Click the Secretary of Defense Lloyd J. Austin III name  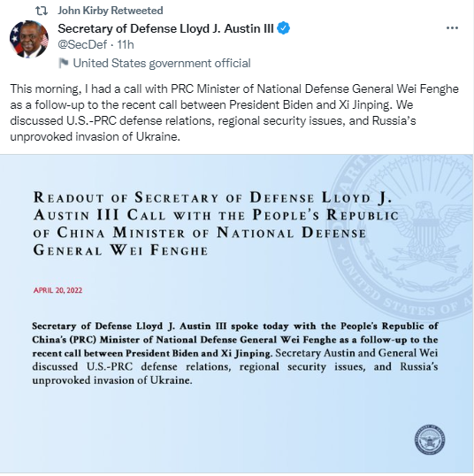(x=165, y=28)
